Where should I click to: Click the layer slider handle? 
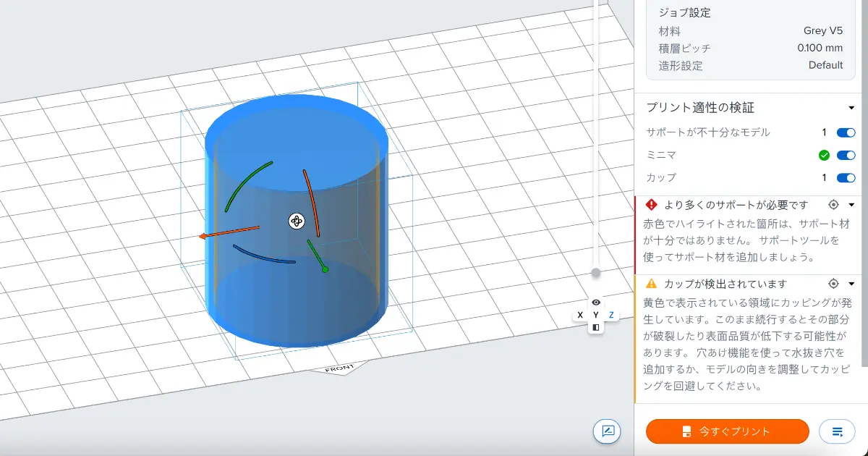click(x=596, y=273)
